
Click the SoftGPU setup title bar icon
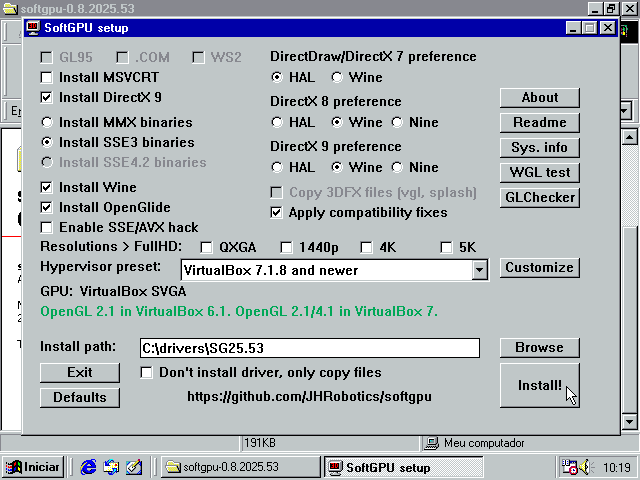pyautogui.click(x=33, y=28)
